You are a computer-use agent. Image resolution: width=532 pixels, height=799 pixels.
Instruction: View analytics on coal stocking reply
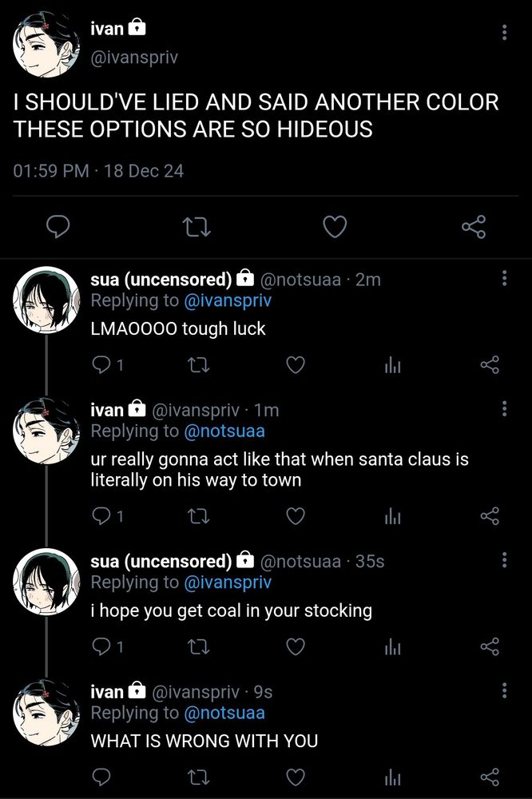[392, 646]
